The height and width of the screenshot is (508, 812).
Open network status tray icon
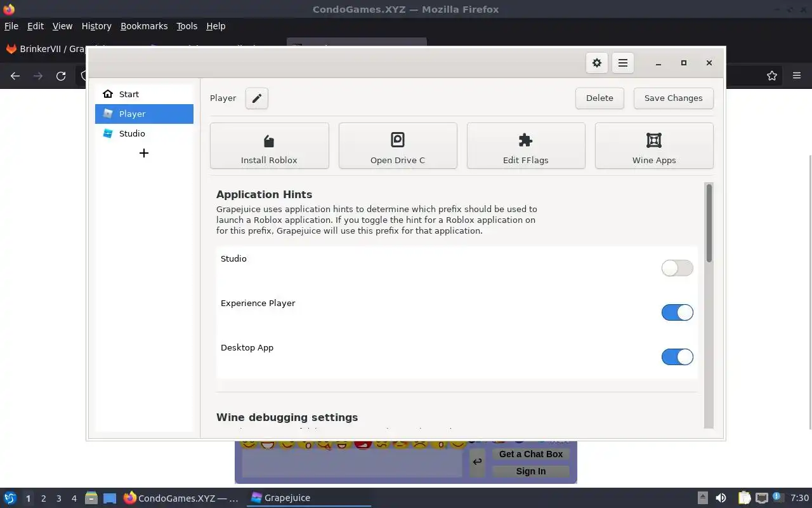tap(762, 498)
